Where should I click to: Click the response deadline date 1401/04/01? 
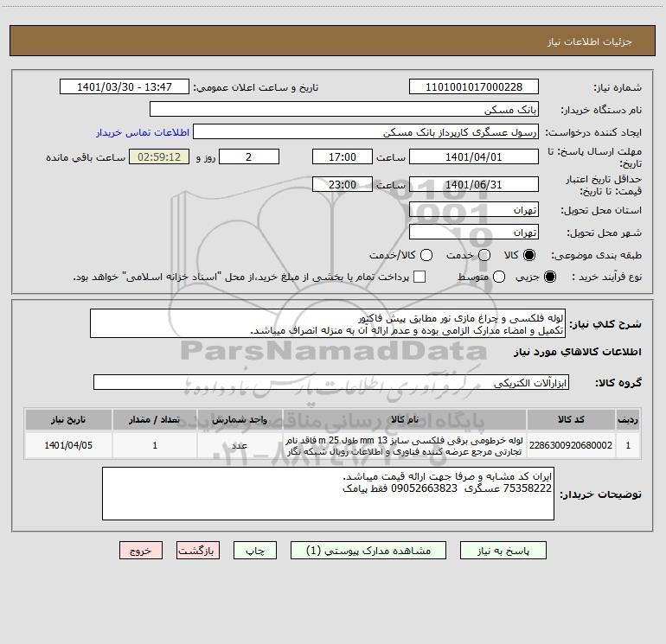click(474, 156)
